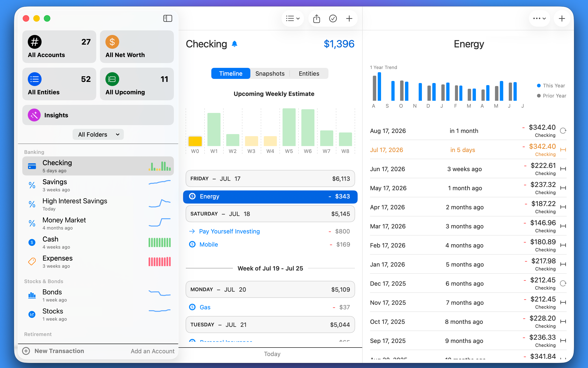Click the icon beside Jun 17, 2026 amount
588x368 pixels.
pyautogui.click(x=563, y=169)
